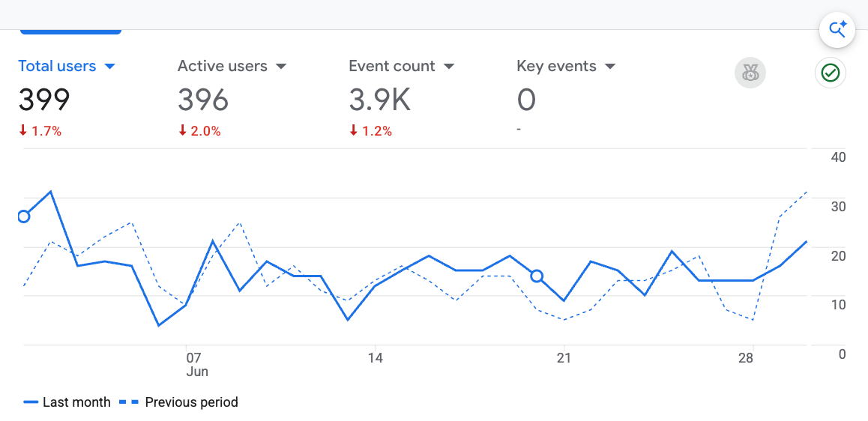Viewport: 868px width, 421px height.
Task: Click the 396 active users value
Action: [203, 100]
